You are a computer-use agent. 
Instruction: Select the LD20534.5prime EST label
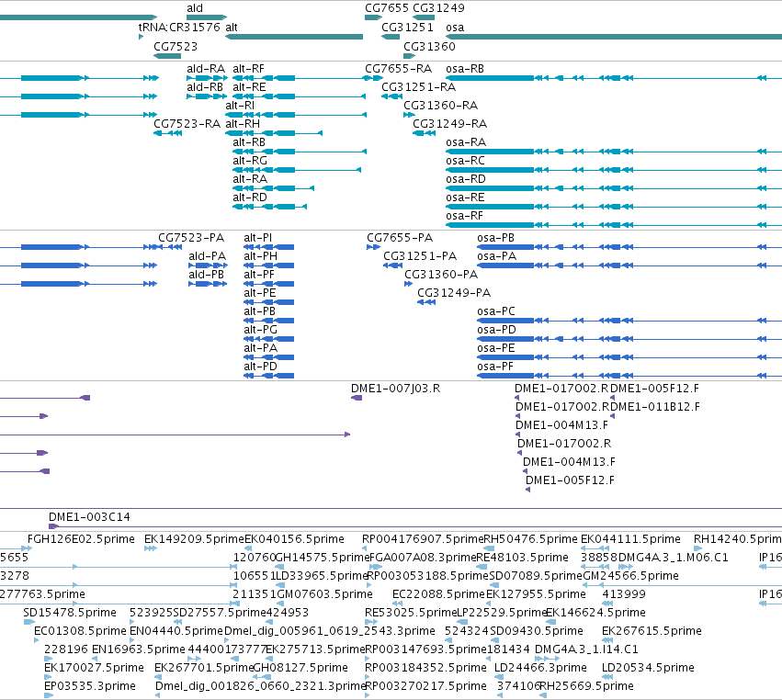pos(648,668)
